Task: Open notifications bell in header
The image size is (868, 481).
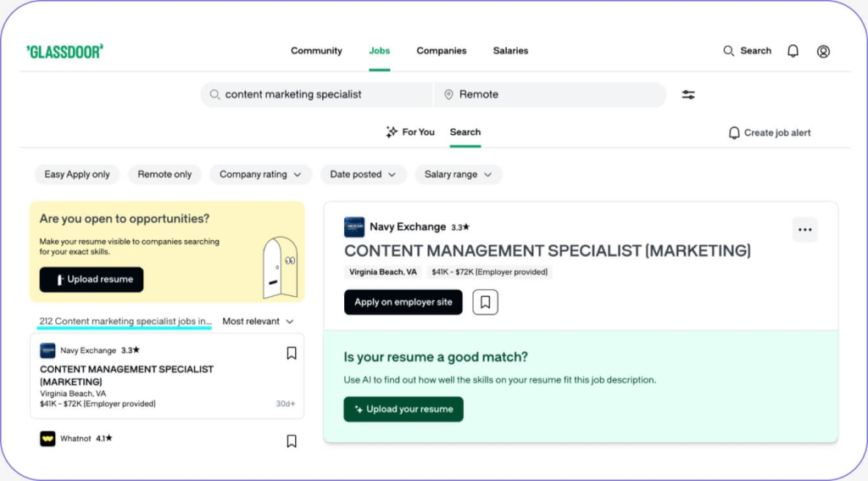Action: pyautogui.click(x=793, y=51)
